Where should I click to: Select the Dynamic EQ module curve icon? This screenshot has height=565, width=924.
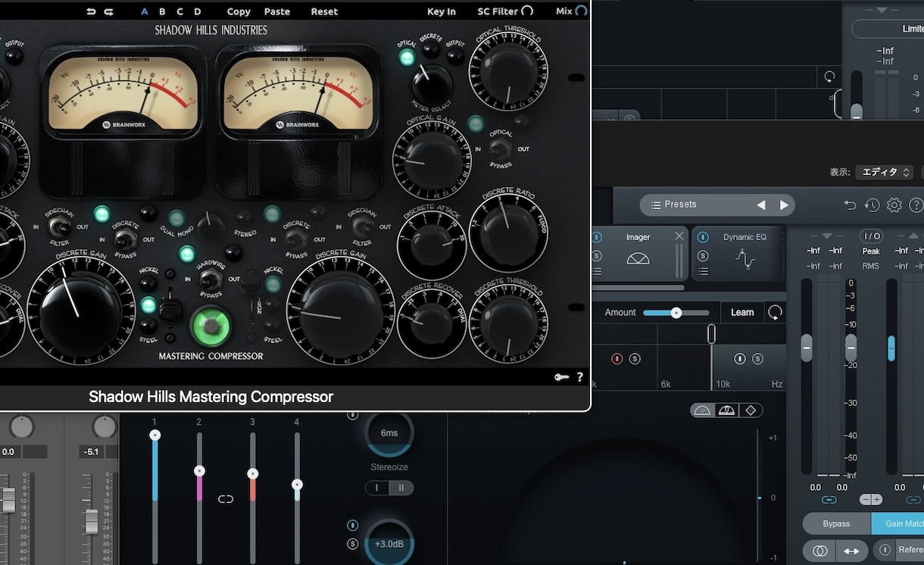[x=745, y=260]
